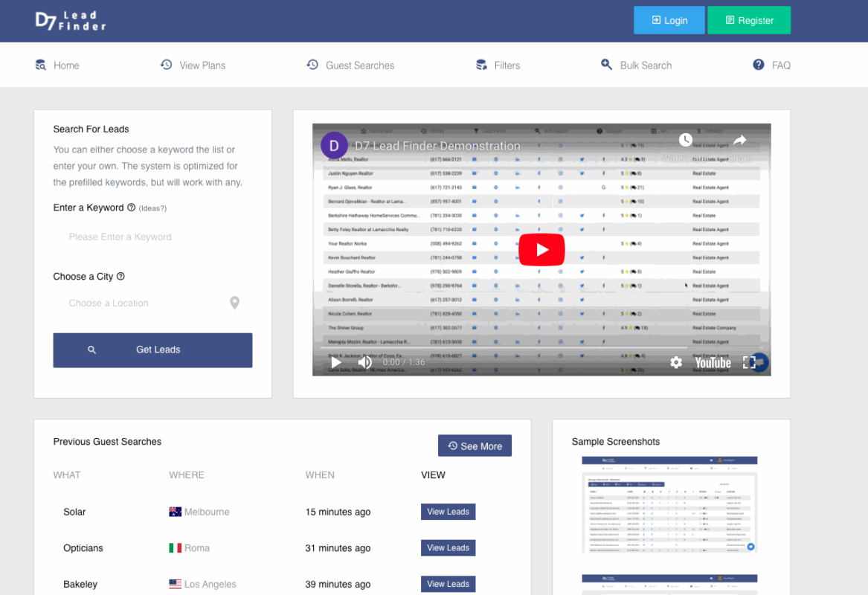Mute the demonstration video
Screen dimensions: 868x595
click(x=365, y=362)
